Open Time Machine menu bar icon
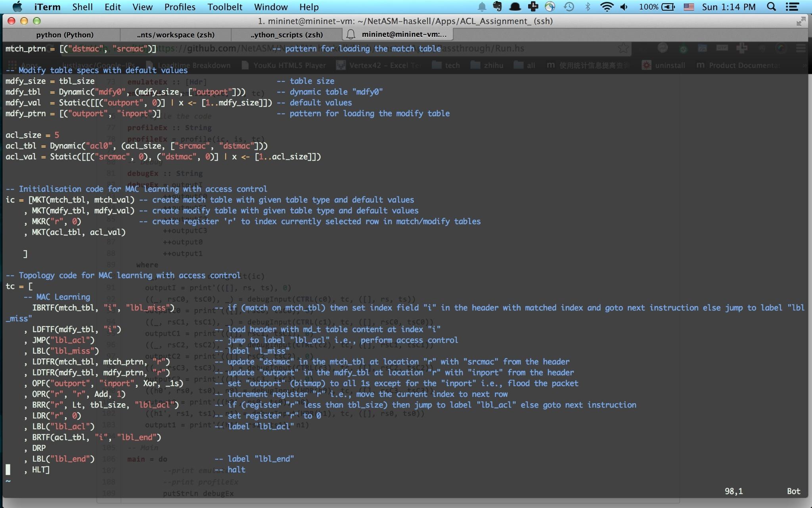The height and width of the screenshot is (508, 812). (x=569, y=7)
